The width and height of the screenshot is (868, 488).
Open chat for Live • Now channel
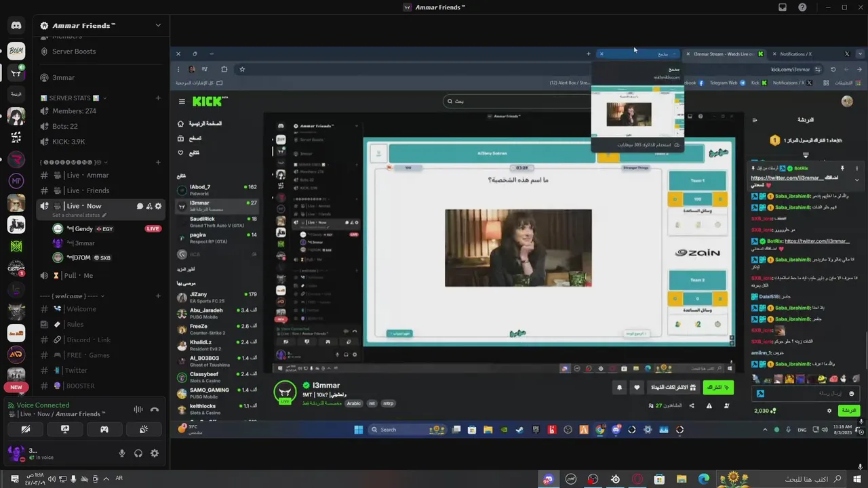coord(140,206)
